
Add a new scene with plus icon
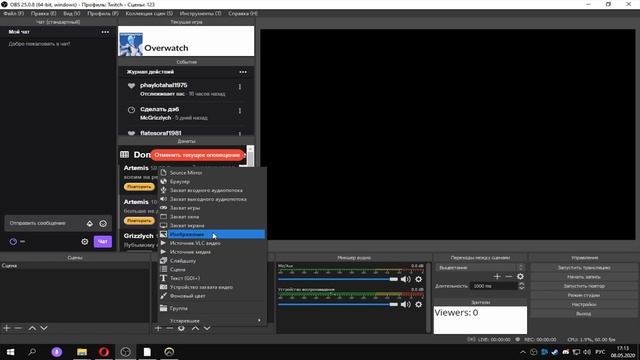coord(7,328)
